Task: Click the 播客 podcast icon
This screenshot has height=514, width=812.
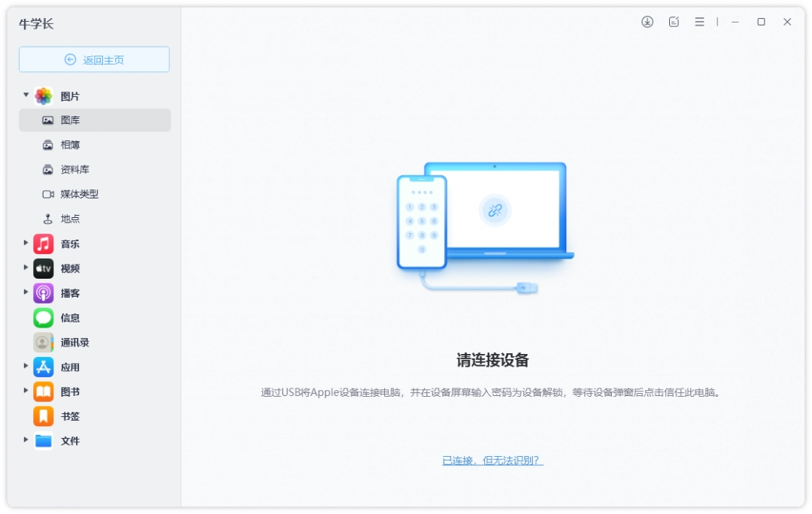Action: [x=41, y=293]
